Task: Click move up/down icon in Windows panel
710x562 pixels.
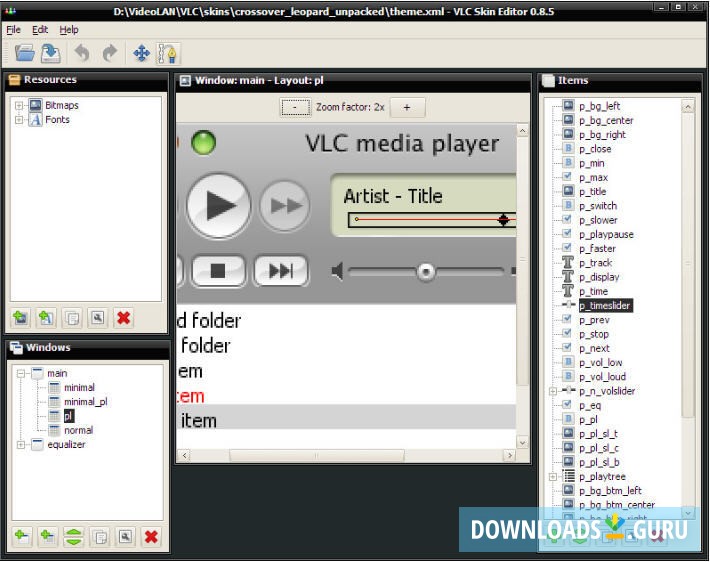Action: point(74,537)
